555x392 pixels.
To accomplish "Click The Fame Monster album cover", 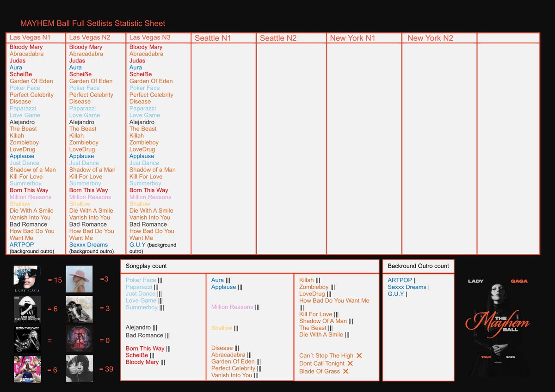I will (x=27, y=309).
